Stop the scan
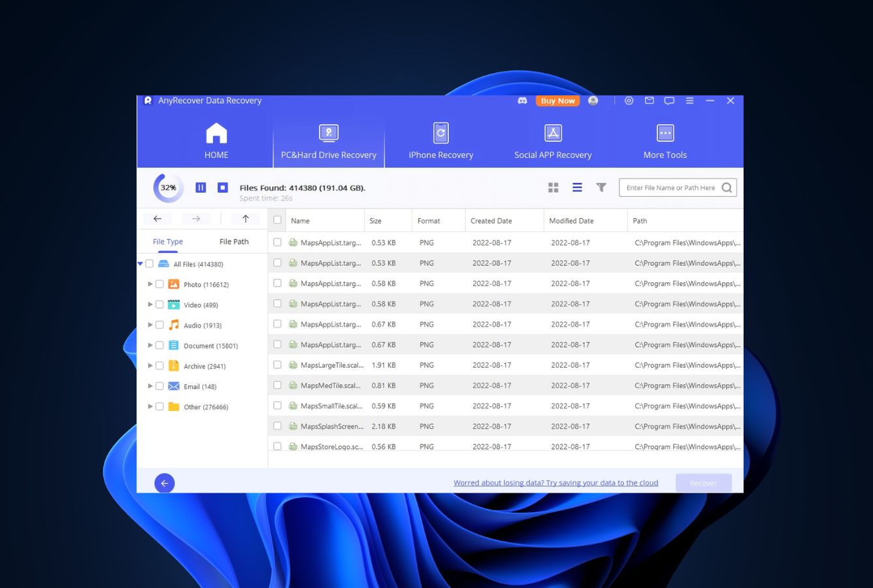The image size is (873, 588). pos(223,188)
